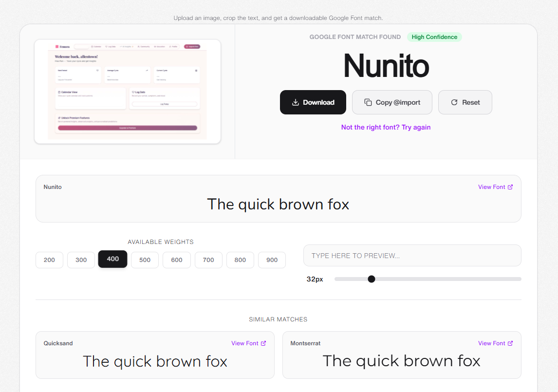
Task: Click external link icon on Montserrat card
Action: click(510, 343)
